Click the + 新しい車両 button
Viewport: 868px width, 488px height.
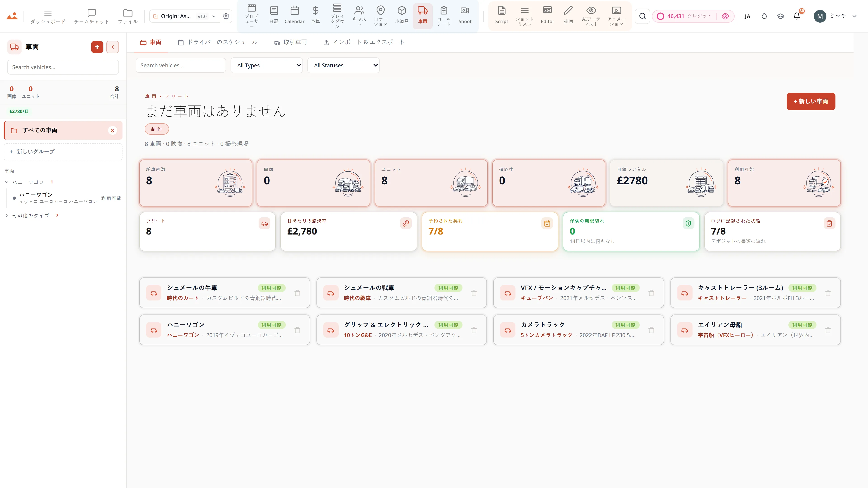(811, 101)
